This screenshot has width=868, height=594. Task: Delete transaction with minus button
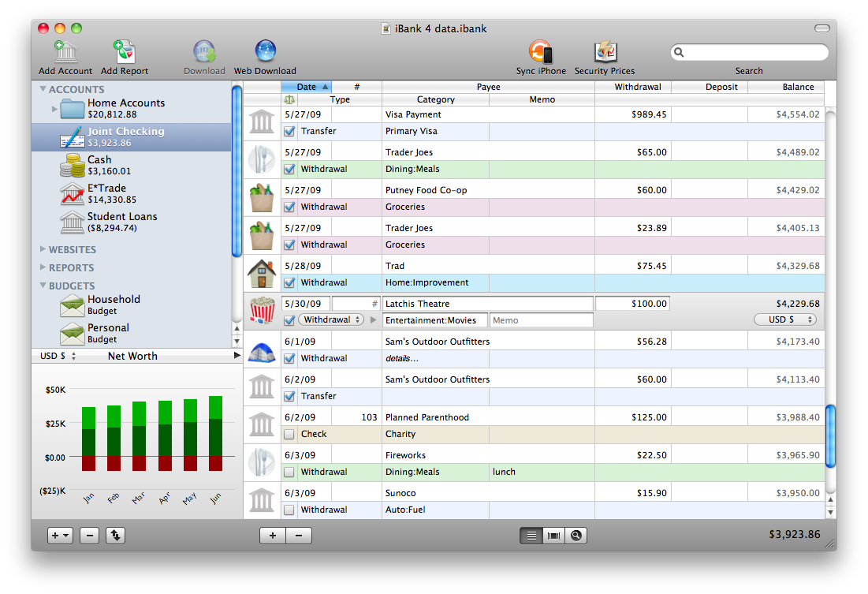click(299, 536)
